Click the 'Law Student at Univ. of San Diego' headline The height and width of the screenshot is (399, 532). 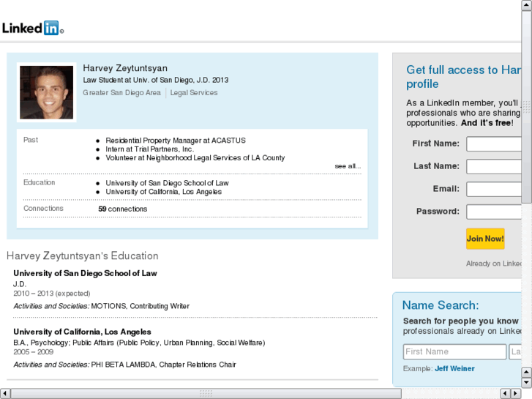156,80
